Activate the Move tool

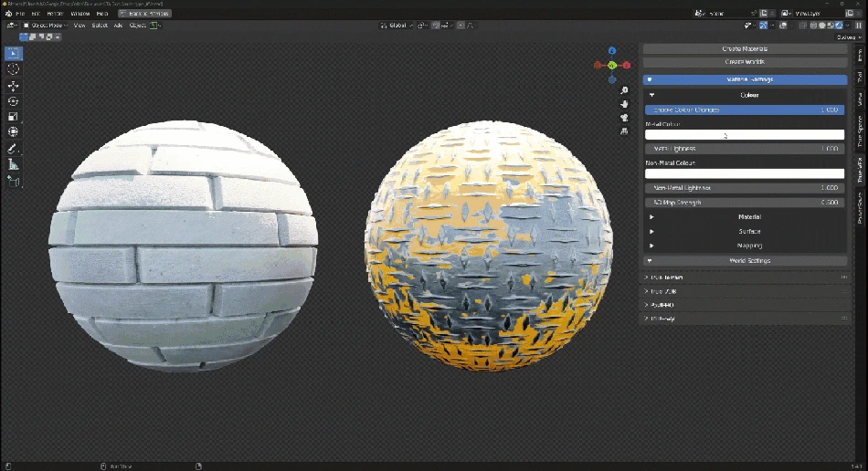click(x=14, y=86)
